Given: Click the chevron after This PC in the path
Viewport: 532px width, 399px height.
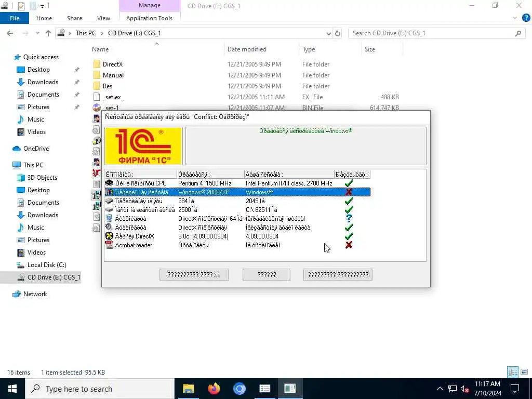Looking at the screenshot, I should pyautogui.click(x=101, y=33).
